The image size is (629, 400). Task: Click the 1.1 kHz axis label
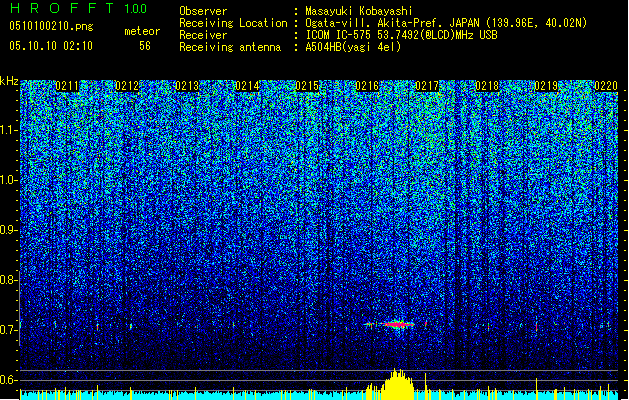tap(9, 130)
